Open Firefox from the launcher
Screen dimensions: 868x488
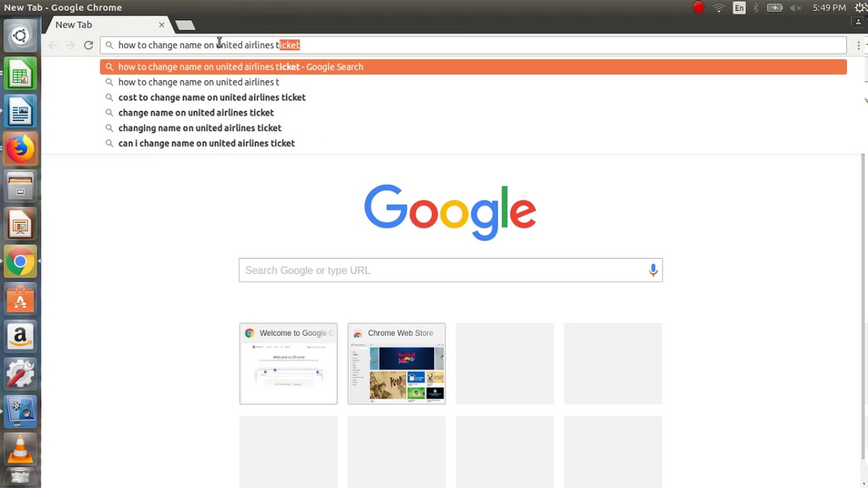pyautogui.click(x=20, y=149)
